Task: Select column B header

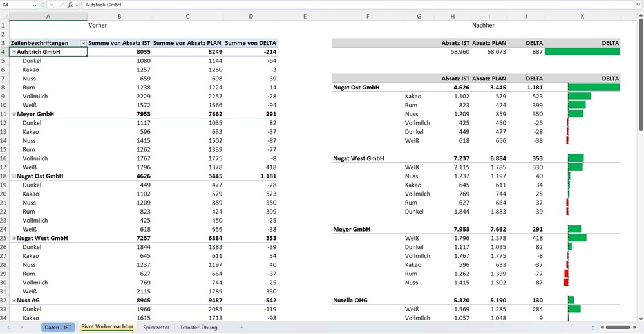Action: [x=120, y=17]
